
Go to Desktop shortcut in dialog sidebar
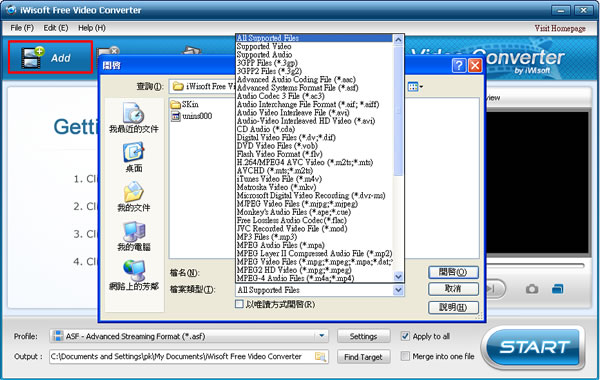(134, 157)
